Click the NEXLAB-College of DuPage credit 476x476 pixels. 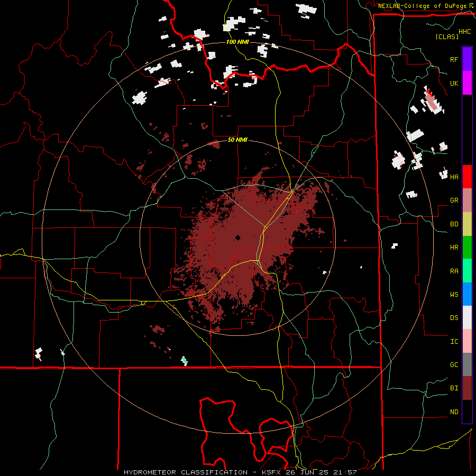422,6
